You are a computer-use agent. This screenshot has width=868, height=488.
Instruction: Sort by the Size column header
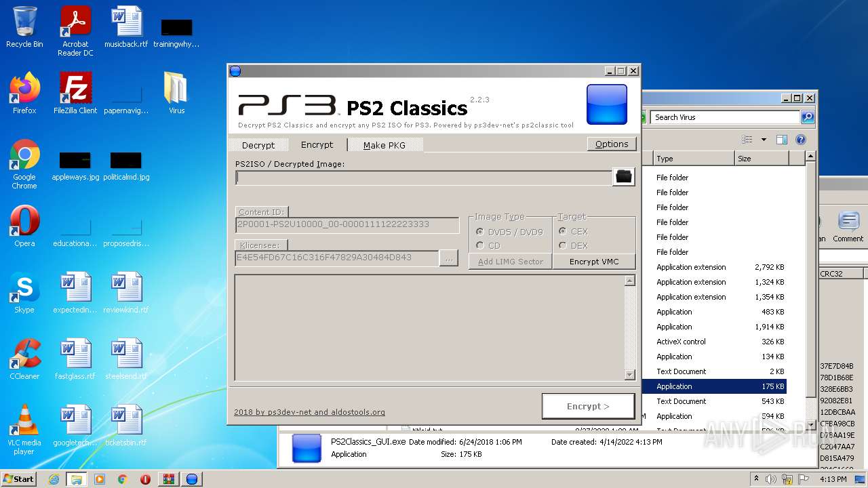click(x=762, y=159)
